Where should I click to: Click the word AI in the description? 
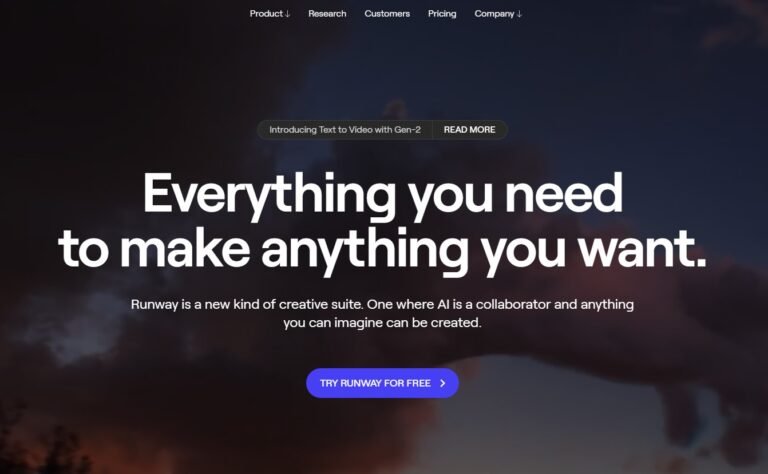[x=443, y=305]
